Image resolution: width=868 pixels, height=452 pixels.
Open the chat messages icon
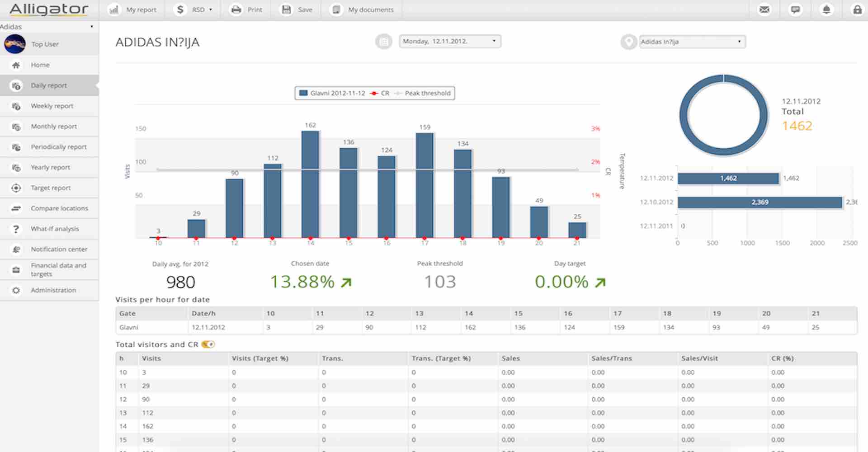pos(795,9)
